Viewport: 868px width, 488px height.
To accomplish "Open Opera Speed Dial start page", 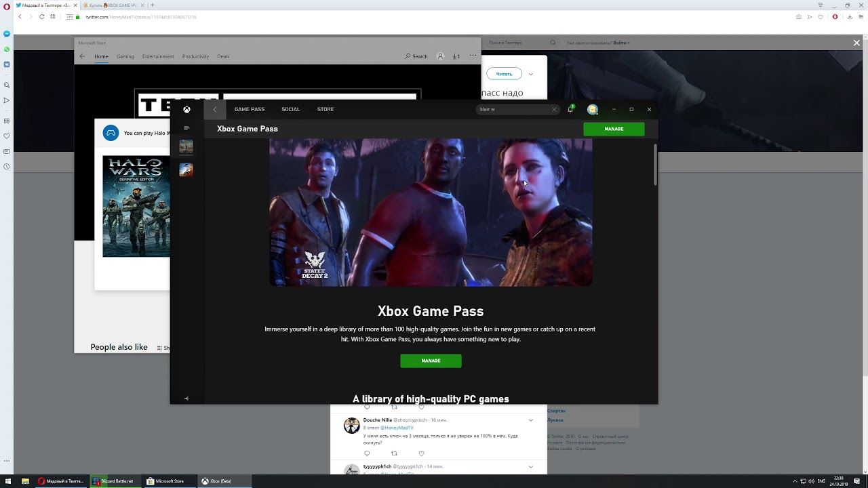I will [53, 17].
